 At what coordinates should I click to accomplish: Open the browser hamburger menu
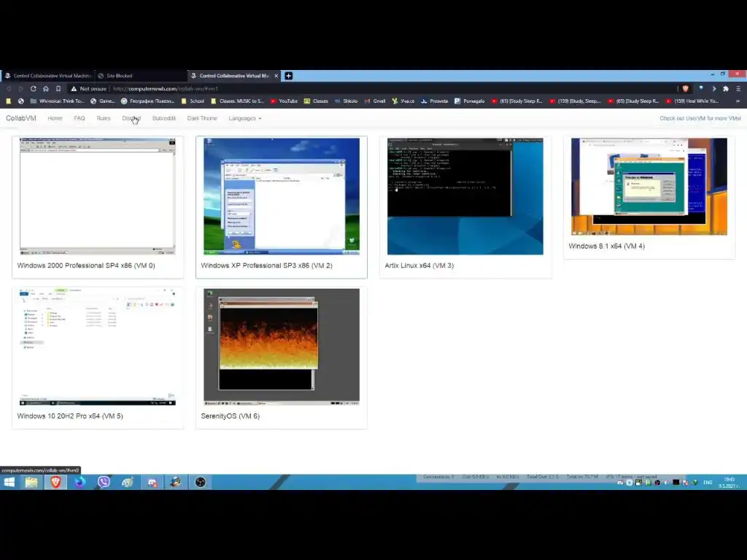738,88
